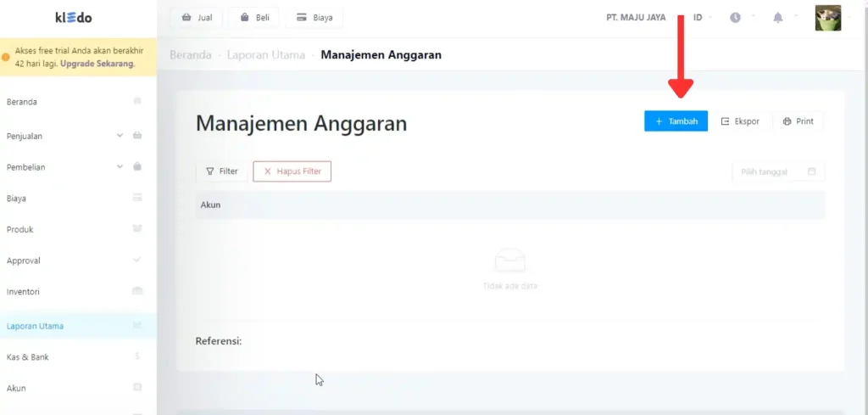Click the Tambah button
This screenshot has width=868, height=415.
pyautogui.click(x=676, y=121)
